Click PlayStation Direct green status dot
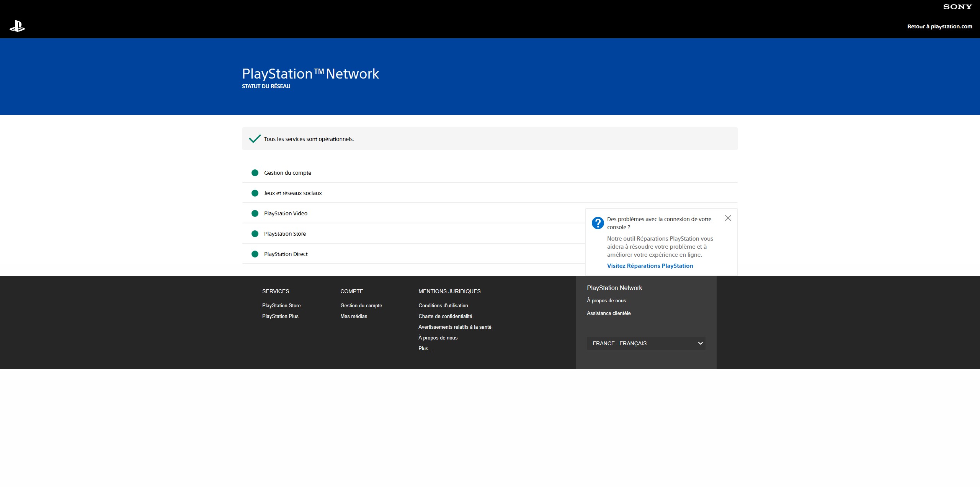The width and height of the screenshot is (980, 487). point(255,254)
